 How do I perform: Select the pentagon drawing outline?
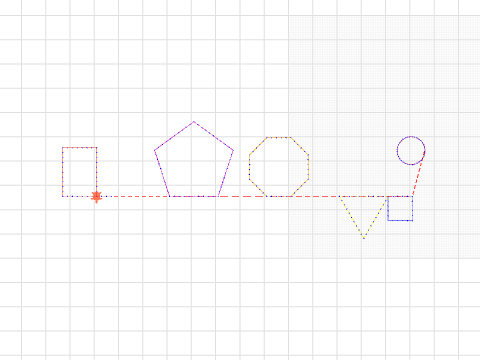(x=194, y=159)
